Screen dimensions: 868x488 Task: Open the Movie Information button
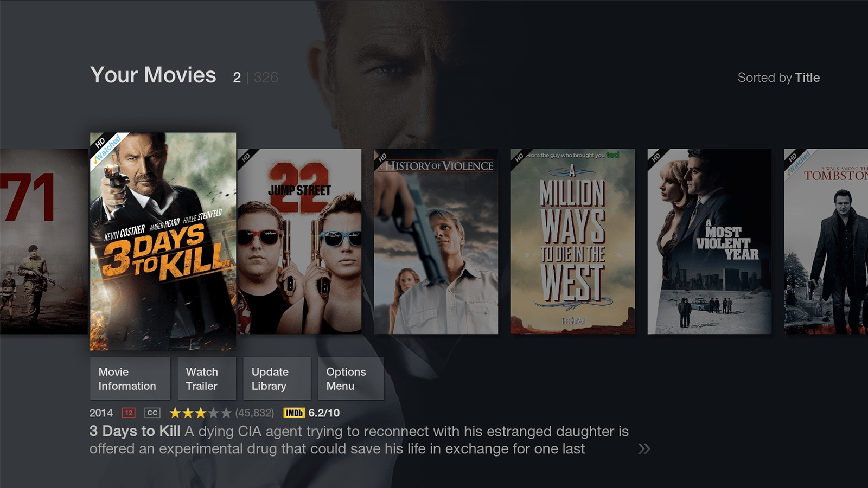(x=130, y=378)
